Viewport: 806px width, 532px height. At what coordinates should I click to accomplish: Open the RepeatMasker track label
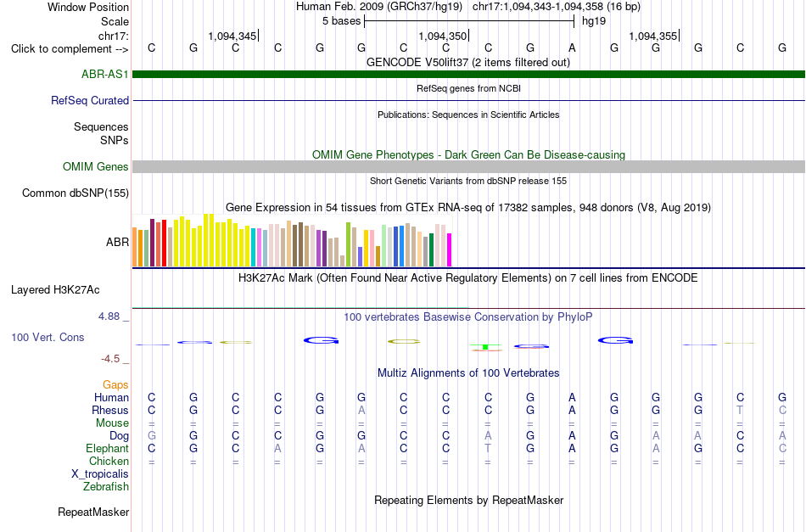(93, 512)
